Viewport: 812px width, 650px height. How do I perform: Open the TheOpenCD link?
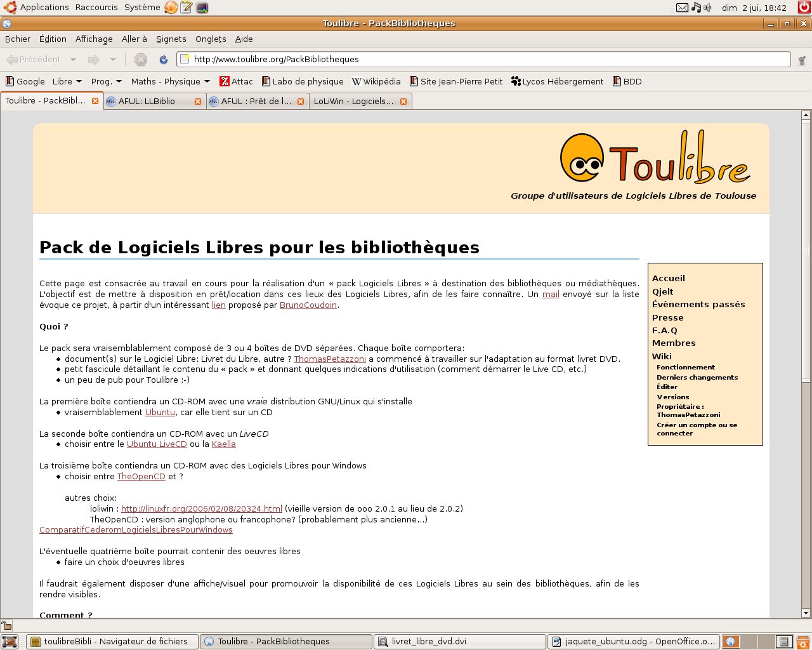point(141,477)
